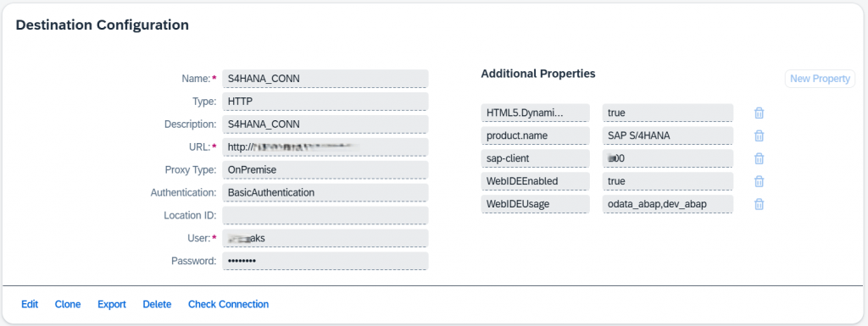Click the Delete link at bottom

tap(157, 305)
